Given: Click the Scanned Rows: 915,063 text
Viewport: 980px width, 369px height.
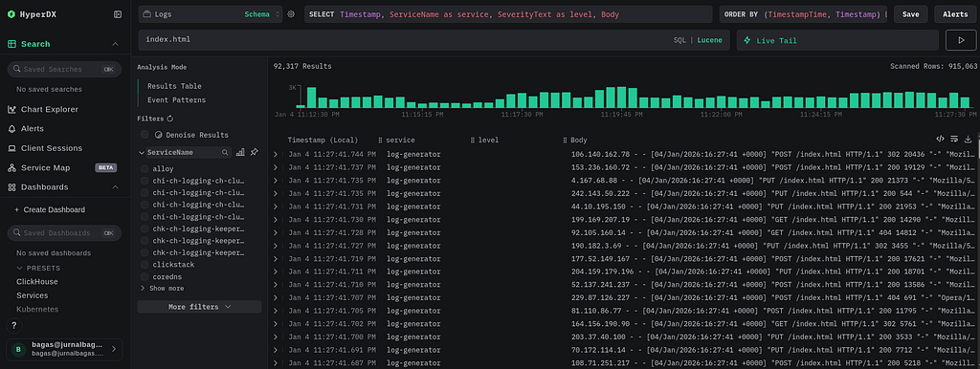Looking at the screenshot, I should [934, 66].
